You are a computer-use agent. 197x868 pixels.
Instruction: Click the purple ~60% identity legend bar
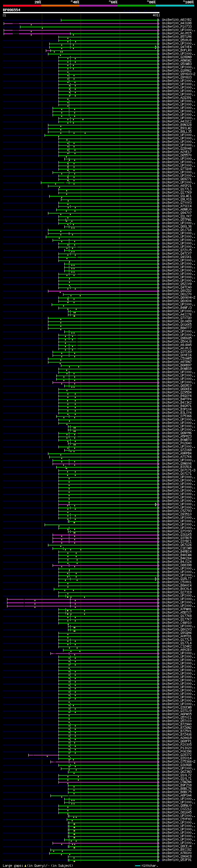coord(98,6)
